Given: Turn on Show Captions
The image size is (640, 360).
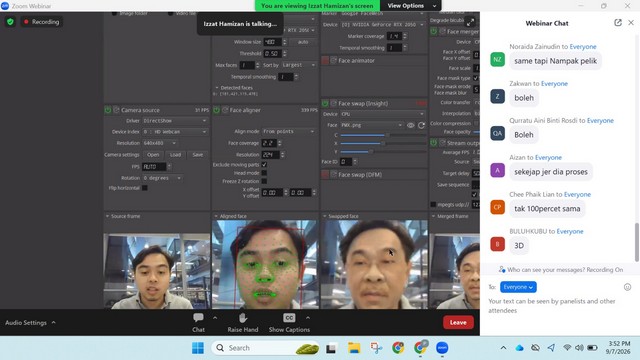Looking at the screenshot, I should point(289,318).
